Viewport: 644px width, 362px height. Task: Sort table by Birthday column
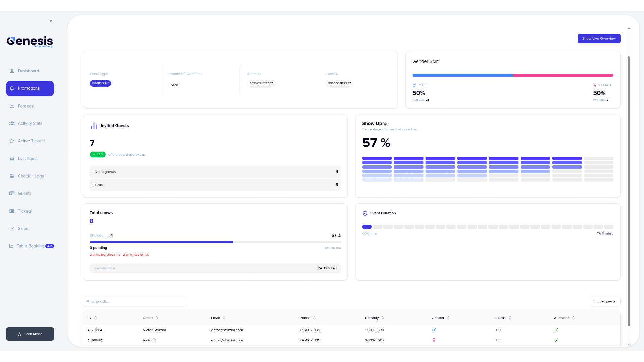click(x=383, y=318)
